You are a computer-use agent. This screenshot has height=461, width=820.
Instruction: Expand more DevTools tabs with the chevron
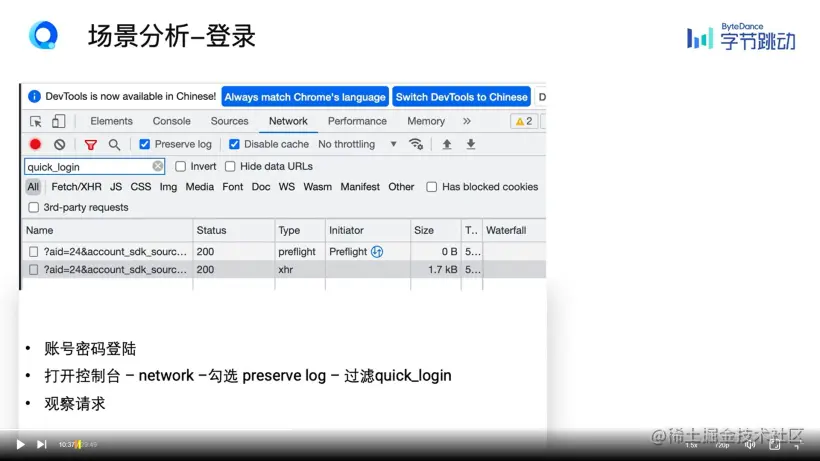click(466, 121)
